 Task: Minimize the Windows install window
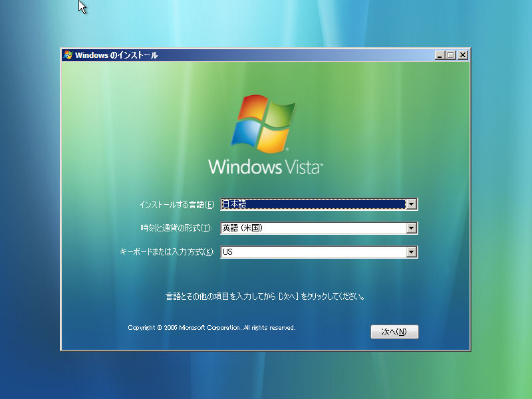pyautogui.click(x=440, y=55)
